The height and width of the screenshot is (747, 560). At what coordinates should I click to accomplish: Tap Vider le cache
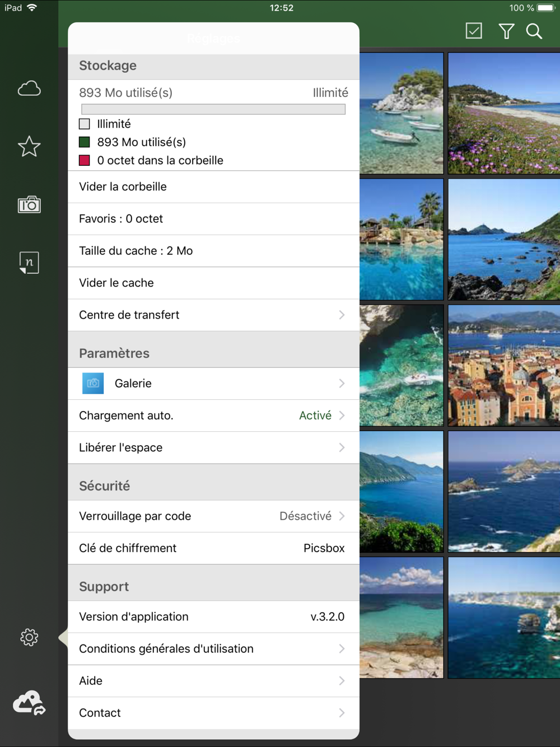(x=213, y=283)
